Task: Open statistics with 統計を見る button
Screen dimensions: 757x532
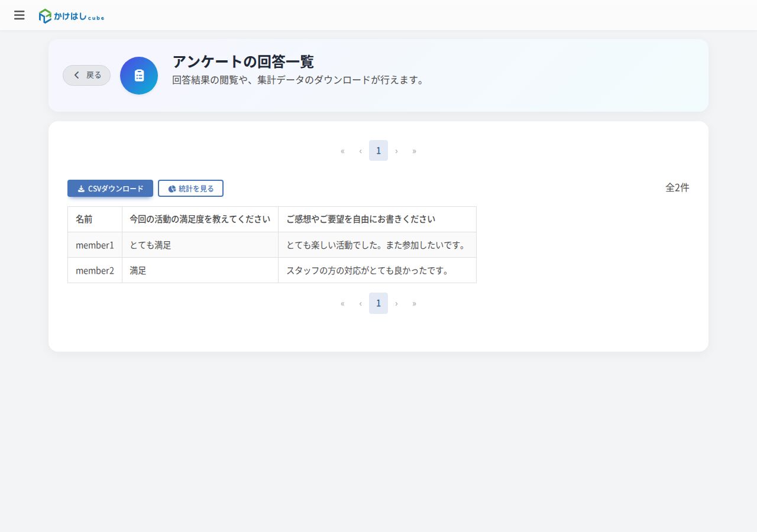Action: [190, 189]
